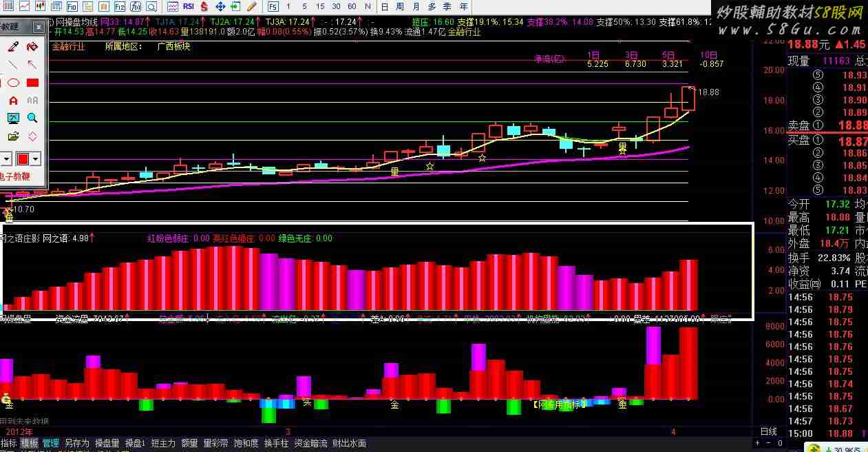Image resolution: width=868 pixels, height=452 pixels.
Task: Activate the magnifier zoom tool in palette
Action: (x=32, y=119)
